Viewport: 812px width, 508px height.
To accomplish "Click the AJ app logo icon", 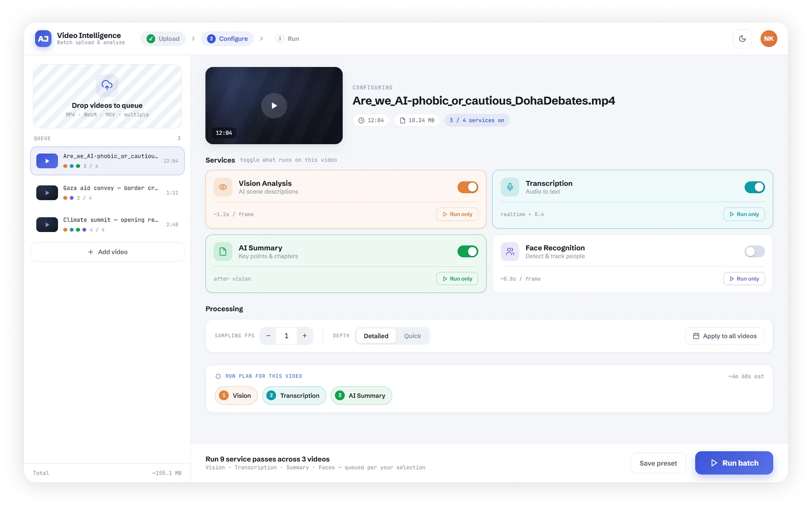I will pyautogui.click(x=43, y=39).
